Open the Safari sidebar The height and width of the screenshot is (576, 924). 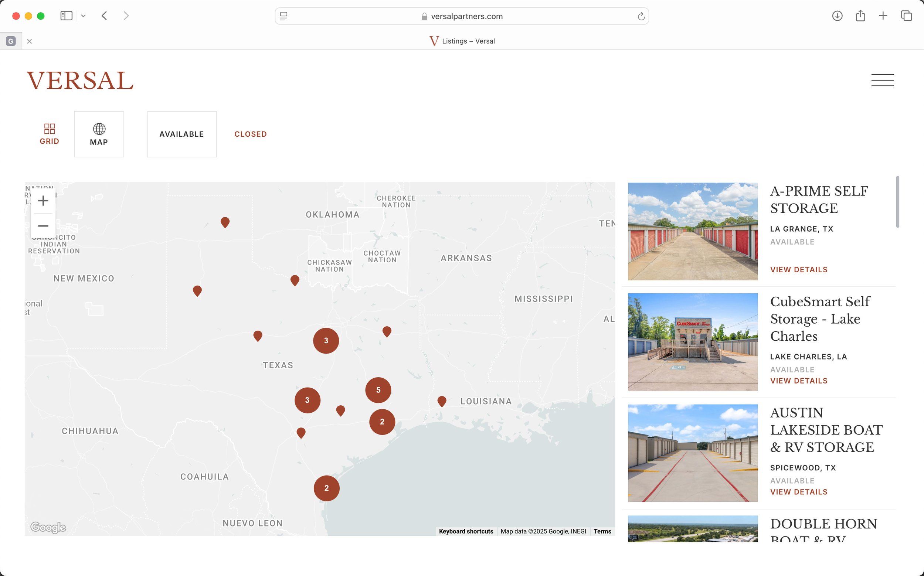click(66, 16)
